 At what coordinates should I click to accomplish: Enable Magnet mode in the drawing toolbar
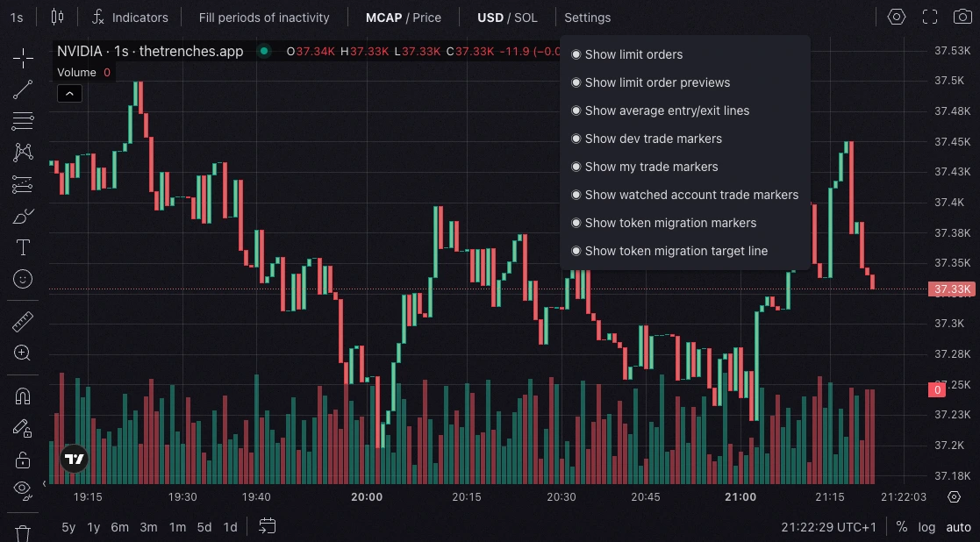pos(24,396)
